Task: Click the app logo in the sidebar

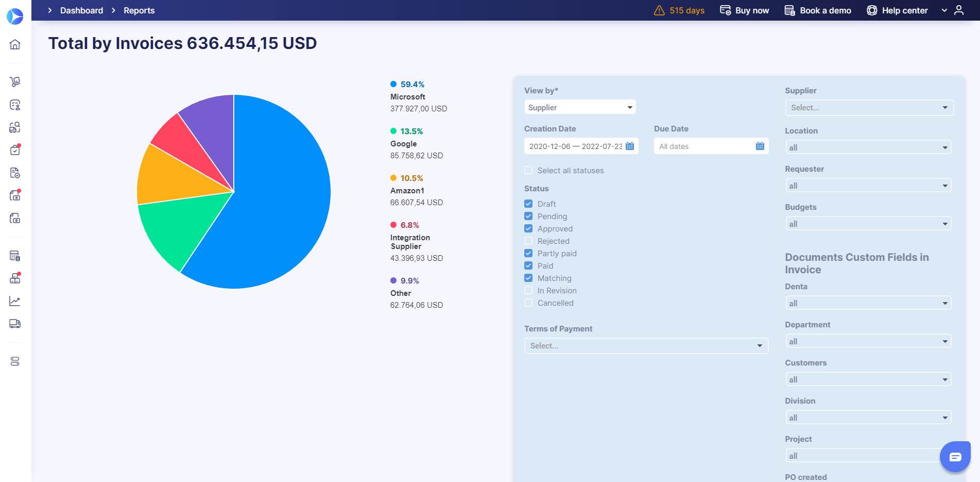Action: (15, 16)
